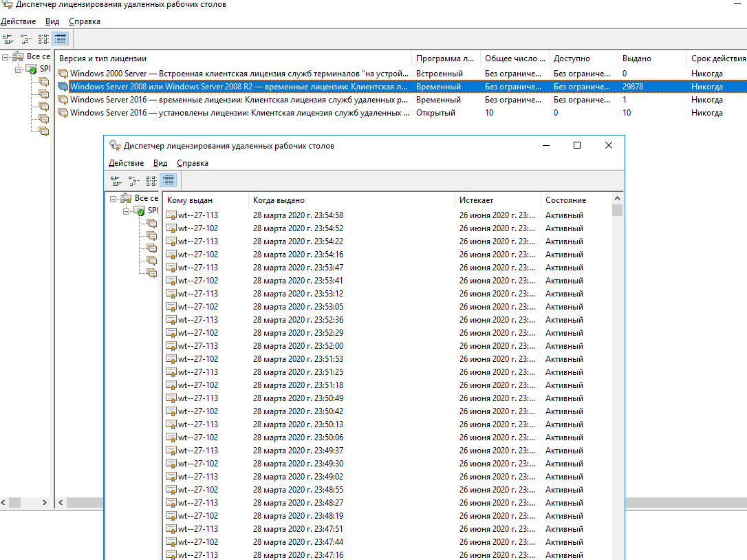
Task: Select 'Windows Server 2016 — установлены лицензии' row
Action: point(239,113)
